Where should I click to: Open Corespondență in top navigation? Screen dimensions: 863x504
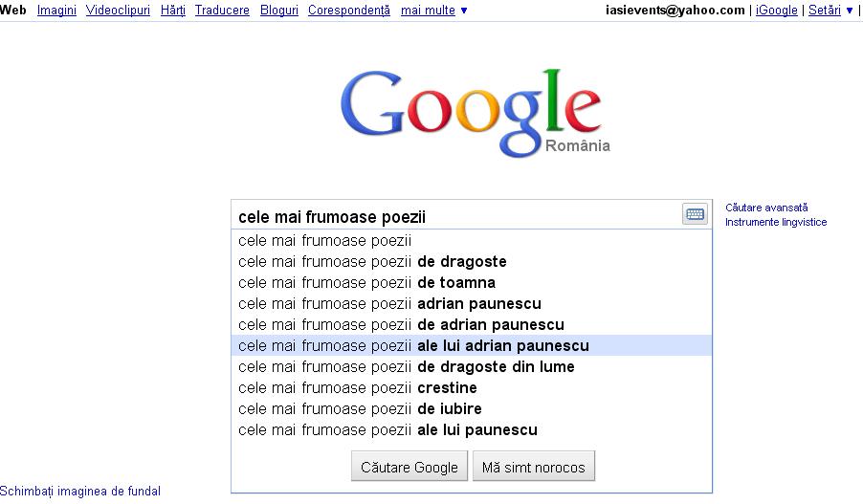click(x=349, y=11)
